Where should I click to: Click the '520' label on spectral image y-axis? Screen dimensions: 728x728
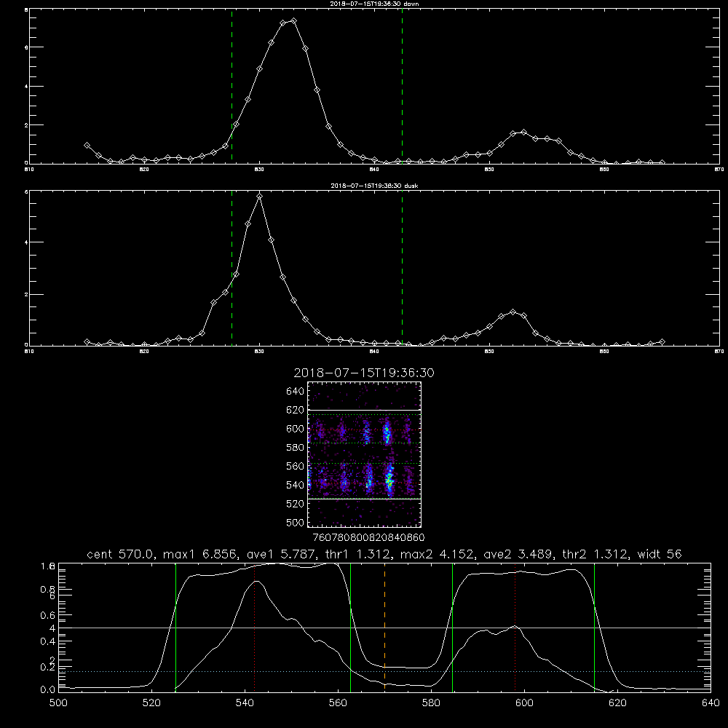tap(295, 504)
